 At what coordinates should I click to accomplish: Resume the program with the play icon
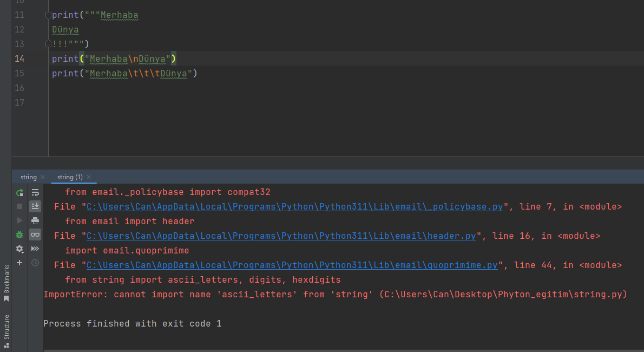[19, 220]
